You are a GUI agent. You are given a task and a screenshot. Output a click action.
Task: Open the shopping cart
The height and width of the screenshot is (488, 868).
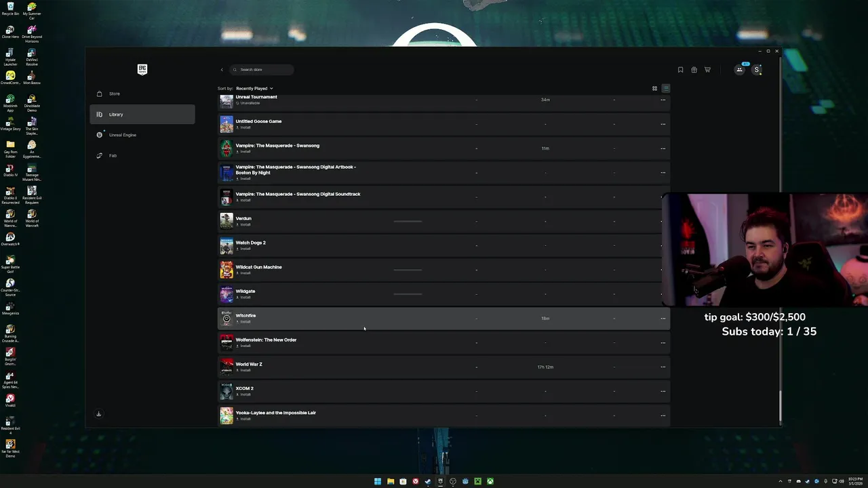pyautogui.click(x=707, y=70)
